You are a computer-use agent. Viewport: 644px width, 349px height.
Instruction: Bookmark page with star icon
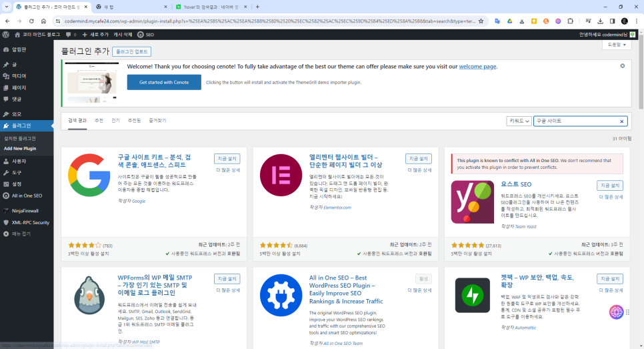481,21
